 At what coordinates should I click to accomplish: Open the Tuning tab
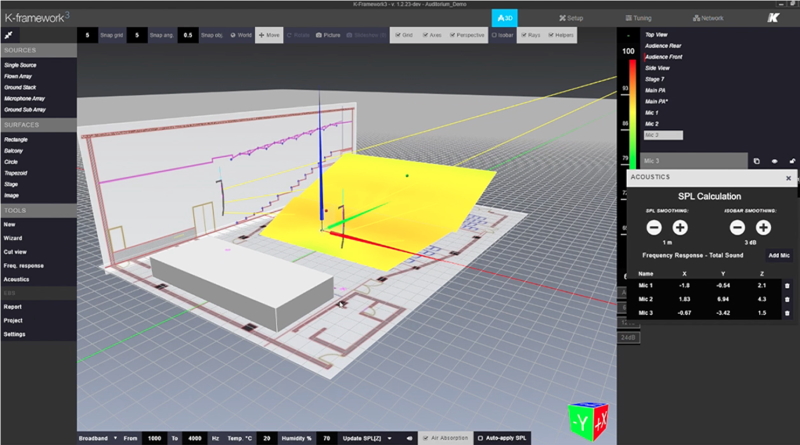(x=639, y=18)
